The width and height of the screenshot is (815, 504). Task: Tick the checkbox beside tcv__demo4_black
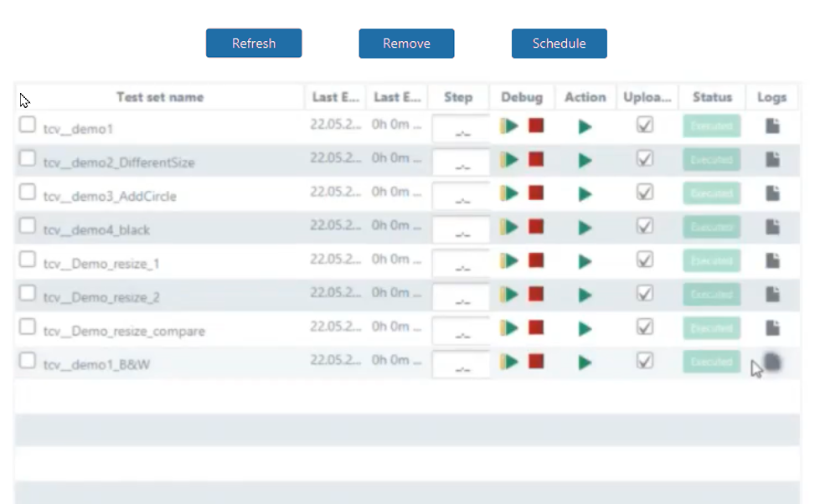coord(28,226)
